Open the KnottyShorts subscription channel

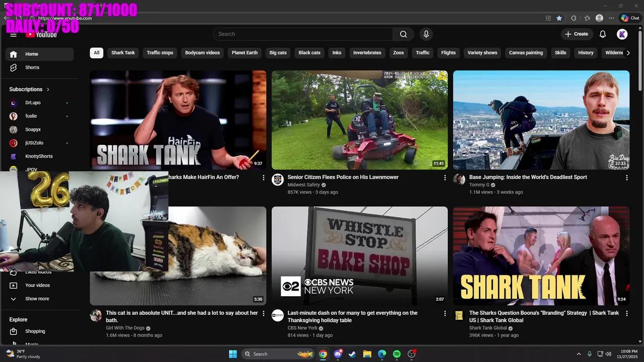click(40, 156)
